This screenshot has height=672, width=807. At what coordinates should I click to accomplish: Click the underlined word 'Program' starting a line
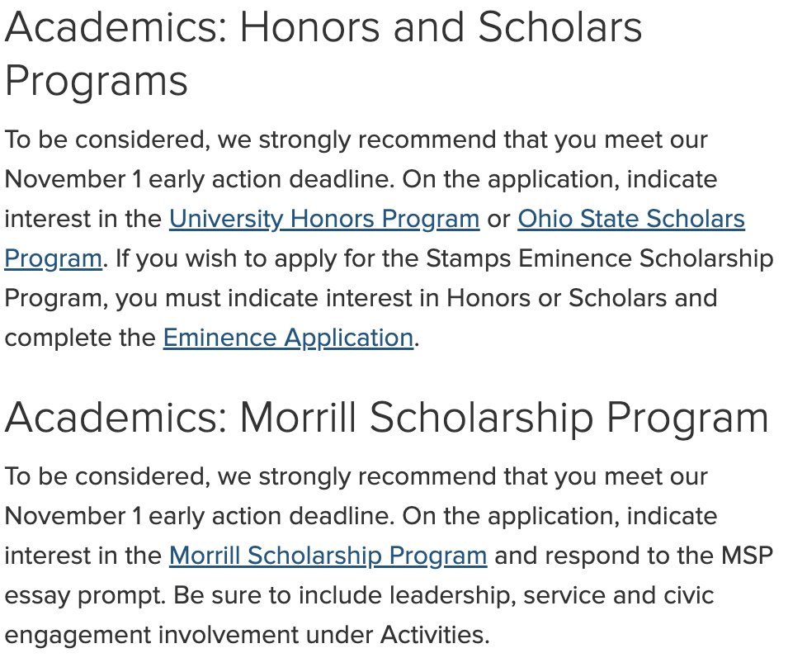53,258
